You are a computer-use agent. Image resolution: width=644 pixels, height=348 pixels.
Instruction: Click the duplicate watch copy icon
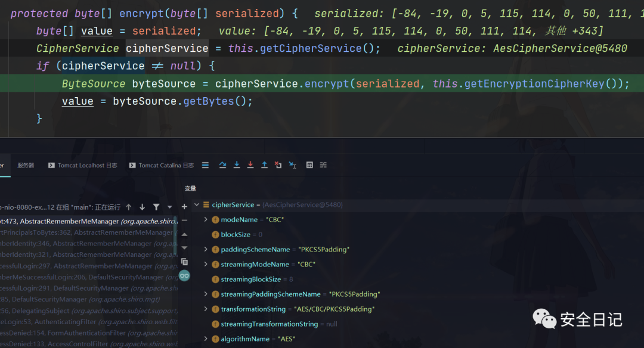click(x=184, y=262)
